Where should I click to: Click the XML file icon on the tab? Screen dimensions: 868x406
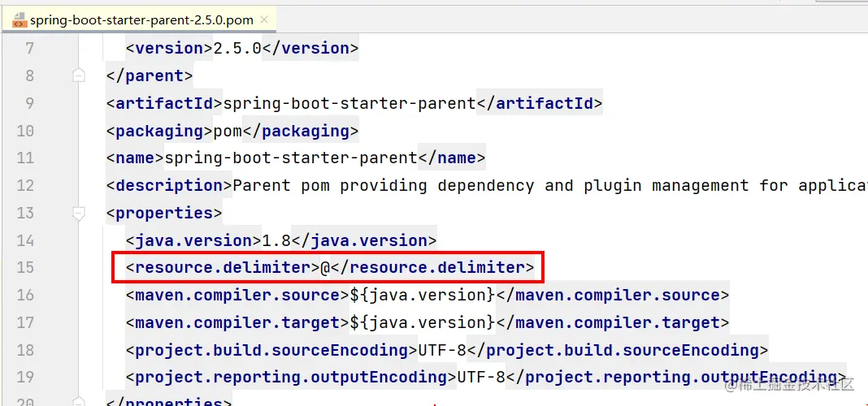point(19,20)
